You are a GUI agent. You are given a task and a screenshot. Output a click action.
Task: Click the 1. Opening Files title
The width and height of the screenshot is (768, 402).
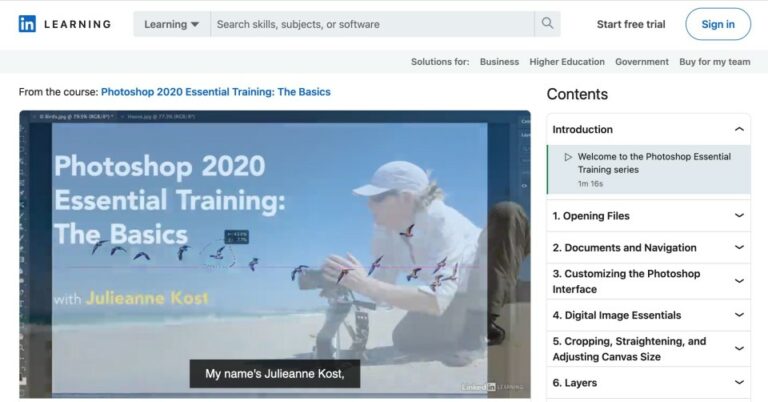[x=591, y=216]
